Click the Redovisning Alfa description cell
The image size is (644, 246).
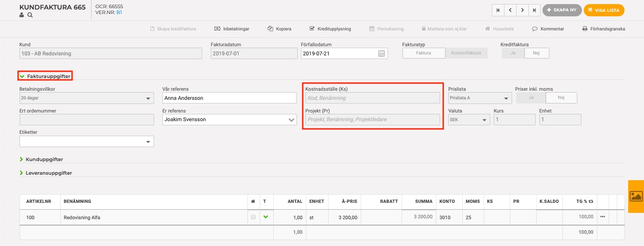click(x=154, y=217)
